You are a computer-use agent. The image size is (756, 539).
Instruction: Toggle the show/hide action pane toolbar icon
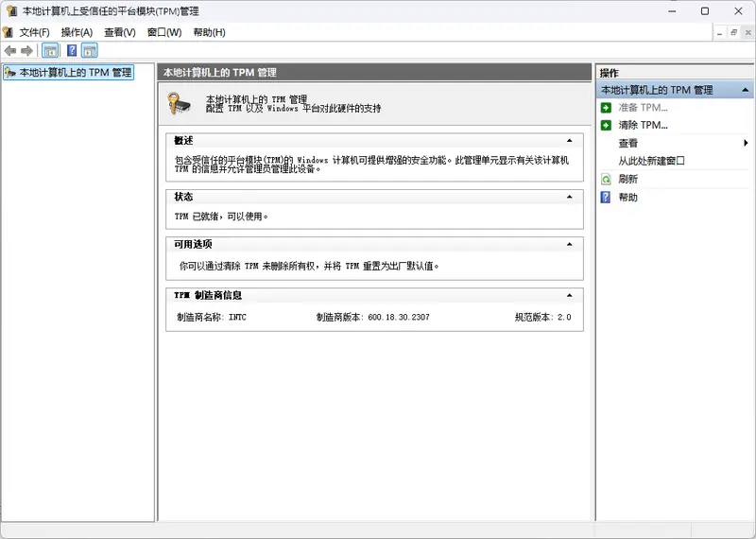click(90, 50)
